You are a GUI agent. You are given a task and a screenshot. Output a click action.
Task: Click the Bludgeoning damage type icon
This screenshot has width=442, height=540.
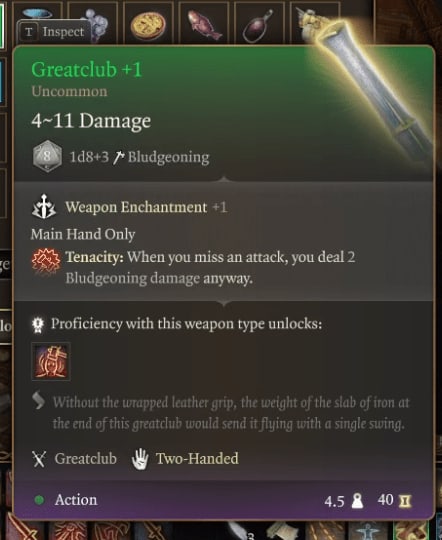click(x=119, y=157)
